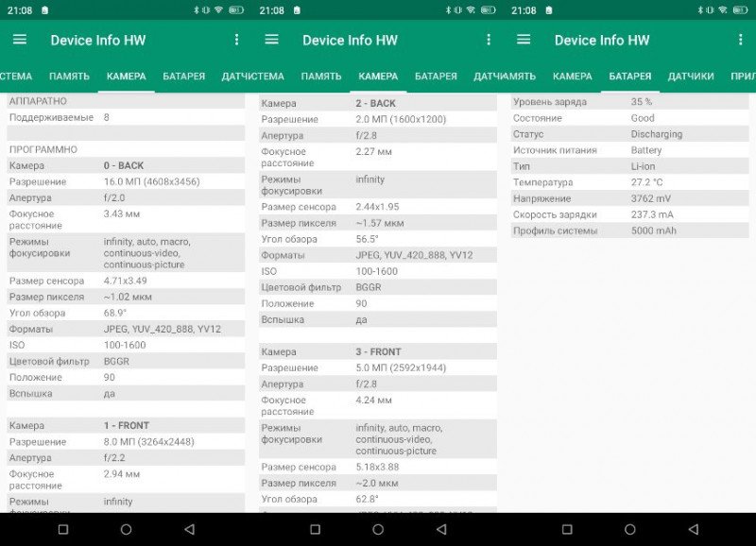This screenshot has height=546, width=756.
Task: Tap the aperture value 'f/2.2'
Action: pyautogui.click(x=114, y=458)
